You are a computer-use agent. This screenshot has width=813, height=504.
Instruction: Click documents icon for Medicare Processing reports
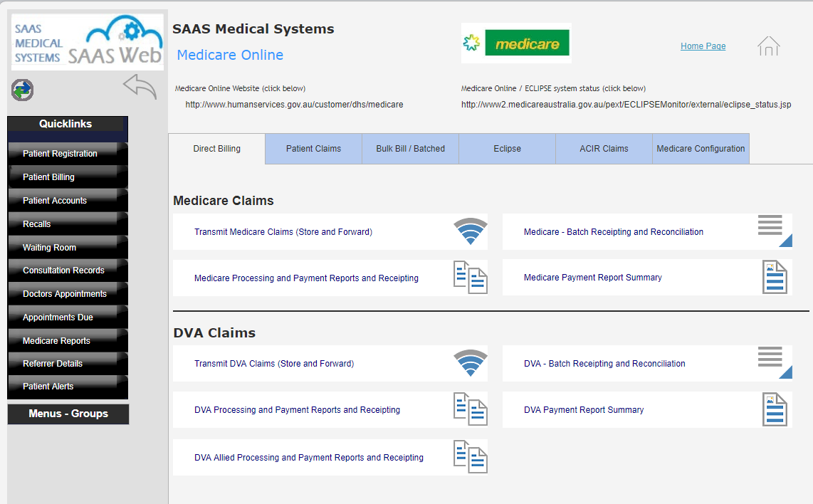(471, 278)
